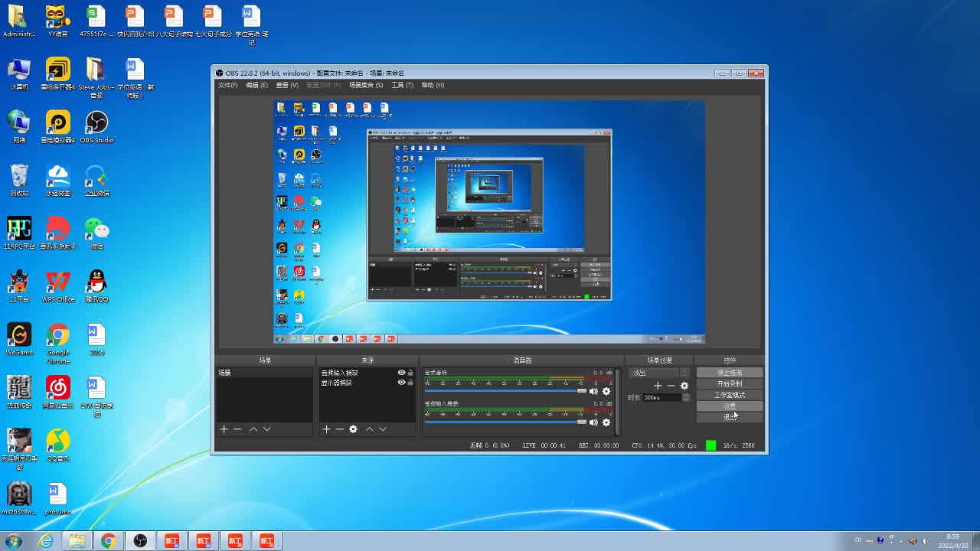Toggle visibility of 显示器捕获 source
The height and width of the screenshot is (551, 980).
click(x=401, y=382)
